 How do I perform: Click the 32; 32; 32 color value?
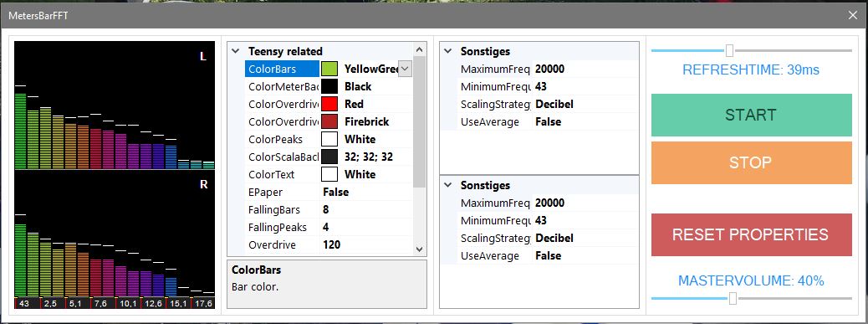tap(369, 157)
